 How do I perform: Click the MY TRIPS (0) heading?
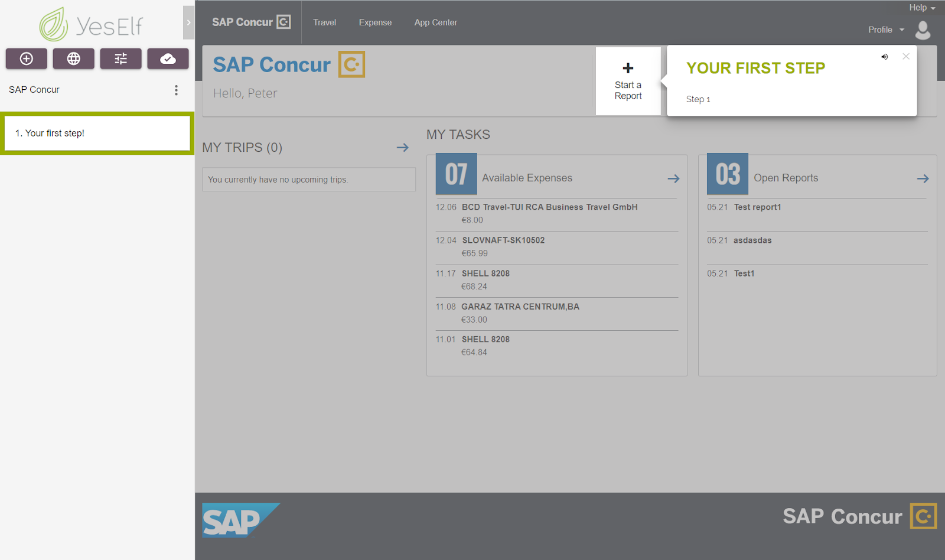[242, 148]
